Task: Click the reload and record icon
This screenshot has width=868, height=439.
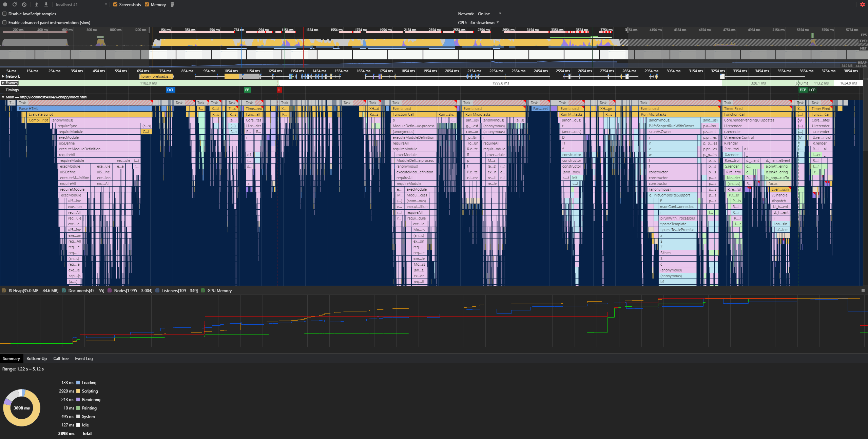Action: tap(15, 4)
